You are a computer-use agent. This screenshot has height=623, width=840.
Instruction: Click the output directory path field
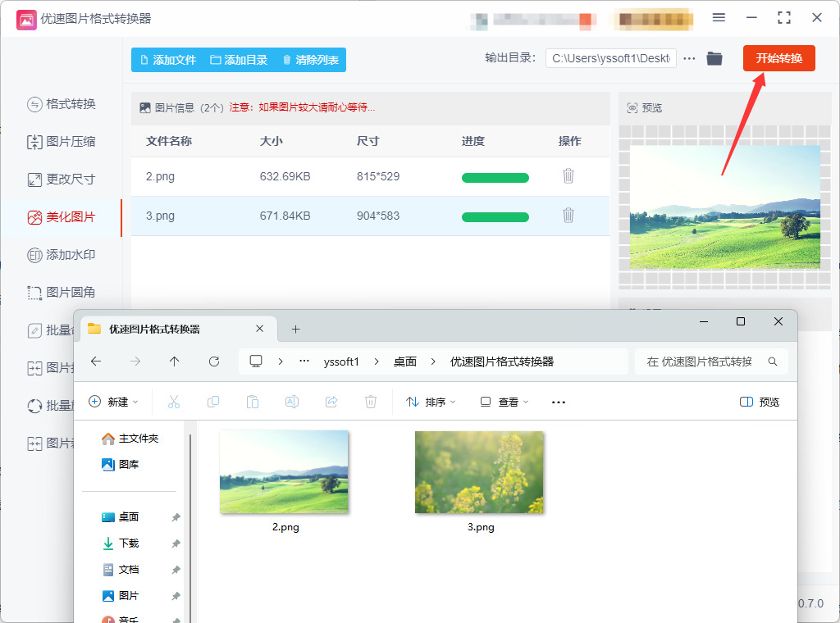click(x=610, y=58)
